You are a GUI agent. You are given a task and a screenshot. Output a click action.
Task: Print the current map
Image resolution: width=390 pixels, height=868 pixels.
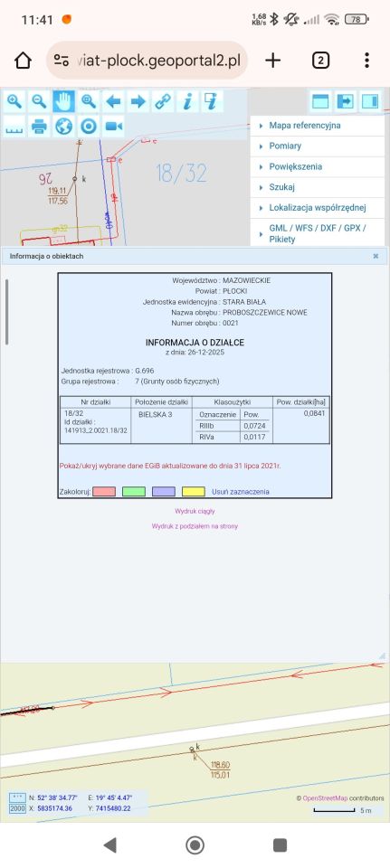pyautogui.click(x=39, y=127)
